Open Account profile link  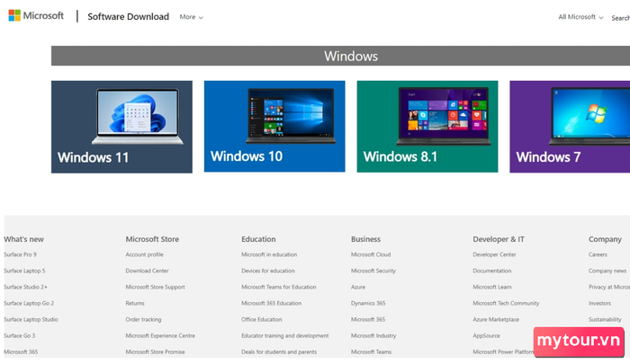pyautogui.click(x=144, y=254)
